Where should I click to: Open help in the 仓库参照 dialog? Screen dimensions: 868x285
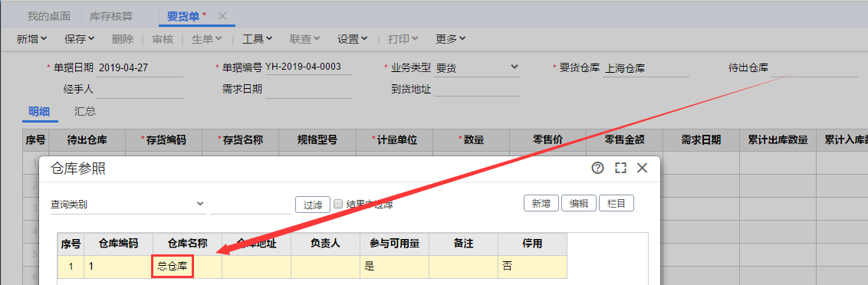[x=598, y=169]
